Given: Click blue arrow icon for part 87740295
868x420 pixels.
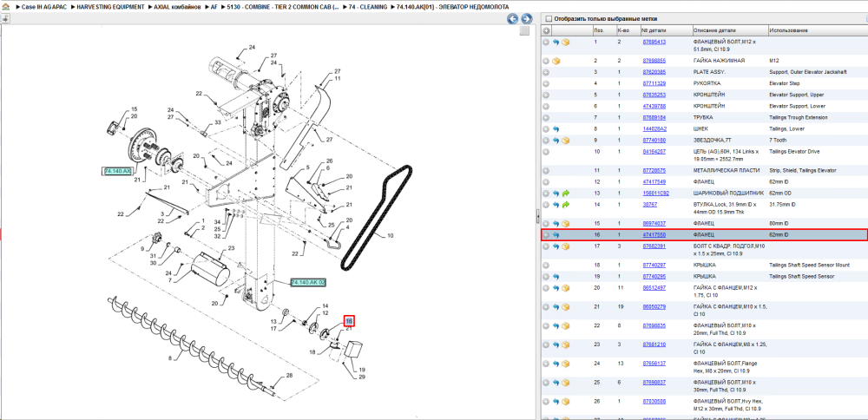Looking at the screenshot, I should pos(556,276).
